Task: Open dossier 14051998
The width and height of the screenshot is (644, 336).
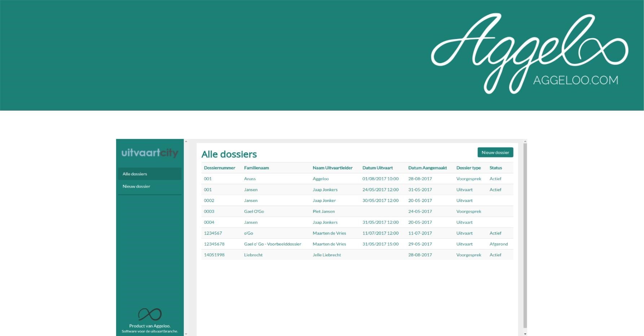Action: click(x=214, y=255)
